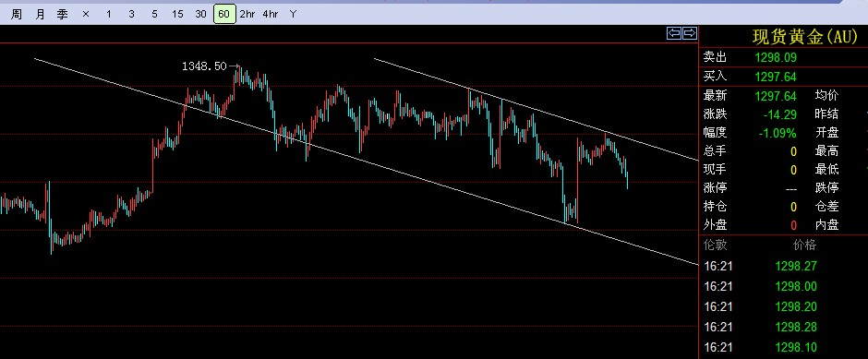868x359 pixels.
Task: Select the 5-minute chart period
Action: (154, 15)
